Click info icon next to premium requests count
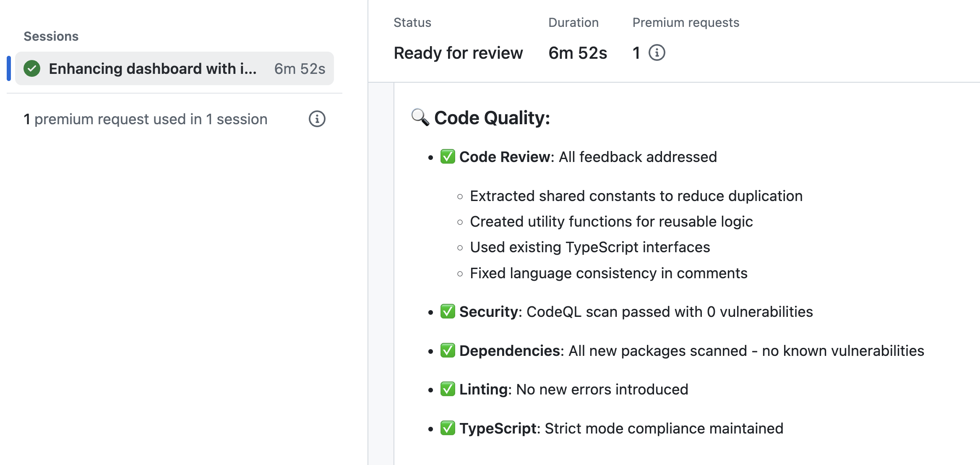980x465 pixels. pos(657,53)
